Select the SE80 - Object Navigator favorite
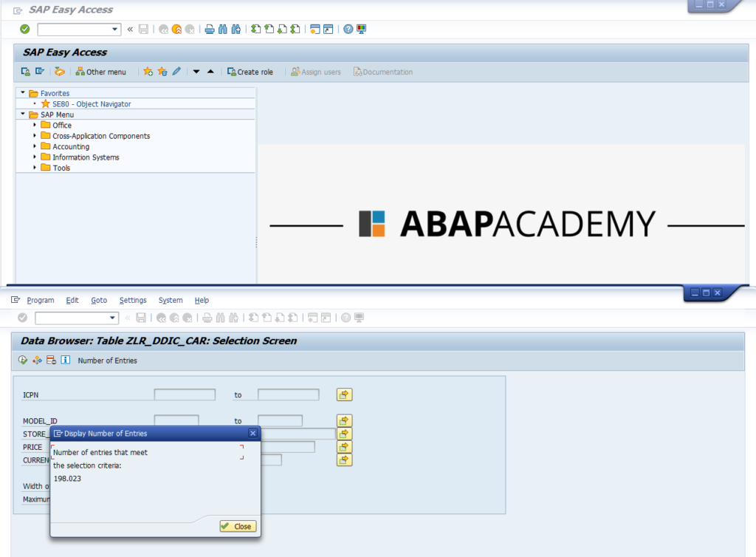Screen dimensions: 756x557 tap(90, 104)
